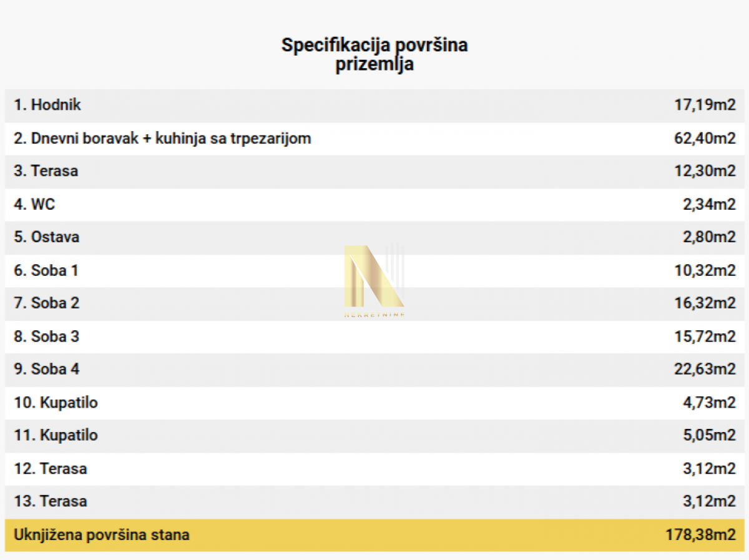
Task: Click the '4. WC' row
Action: pyautogui.click(x=374, y=204)
